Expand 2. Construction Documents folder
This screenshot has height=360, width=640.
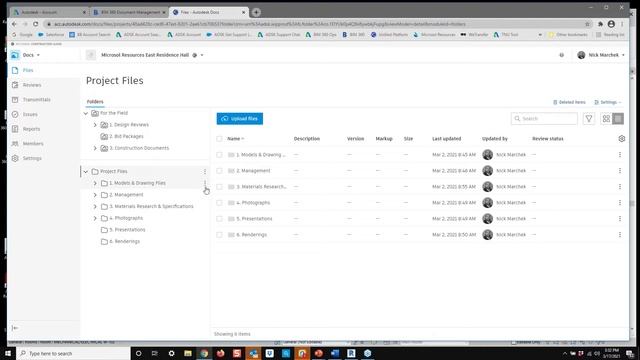click(x=95, y=148)
